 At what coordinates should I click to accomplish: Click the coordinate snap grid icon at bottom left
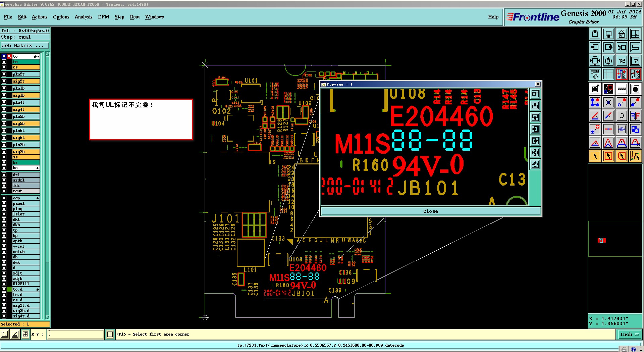25,334
